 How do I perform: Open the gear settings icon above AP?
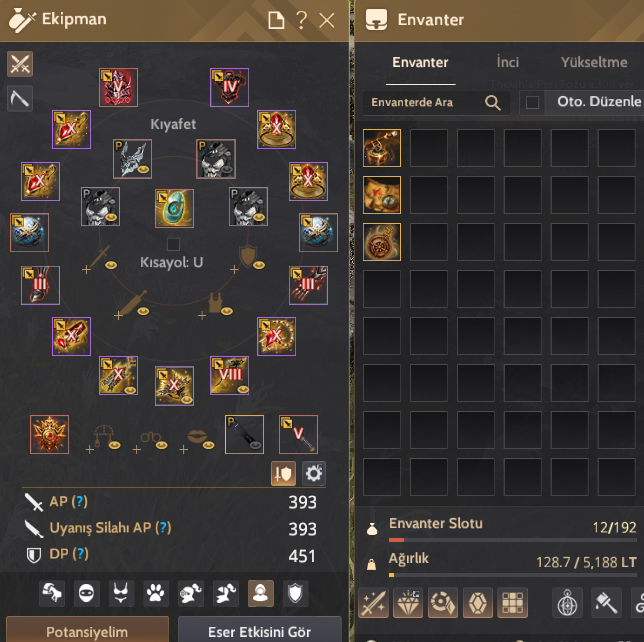(x=314, y=473)
